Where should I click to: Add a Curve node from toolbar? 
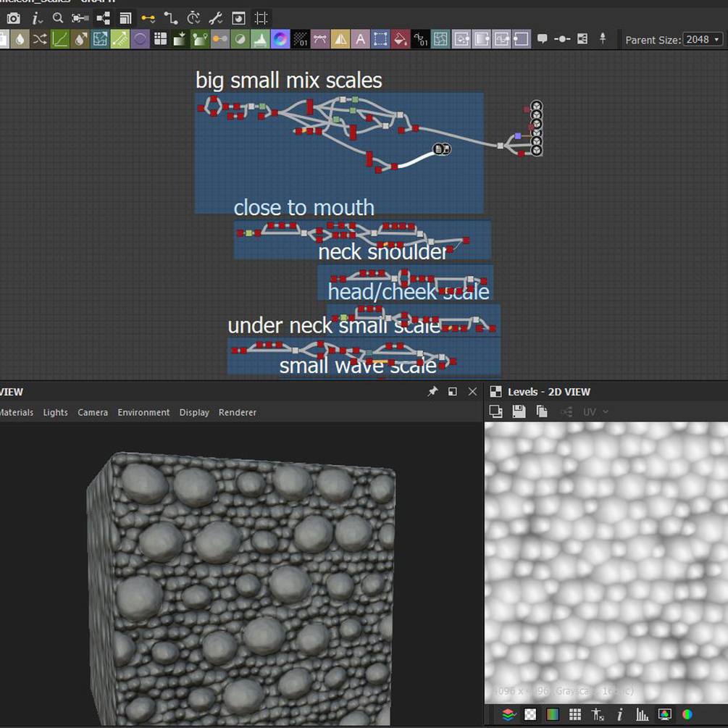tap(60, 39)
